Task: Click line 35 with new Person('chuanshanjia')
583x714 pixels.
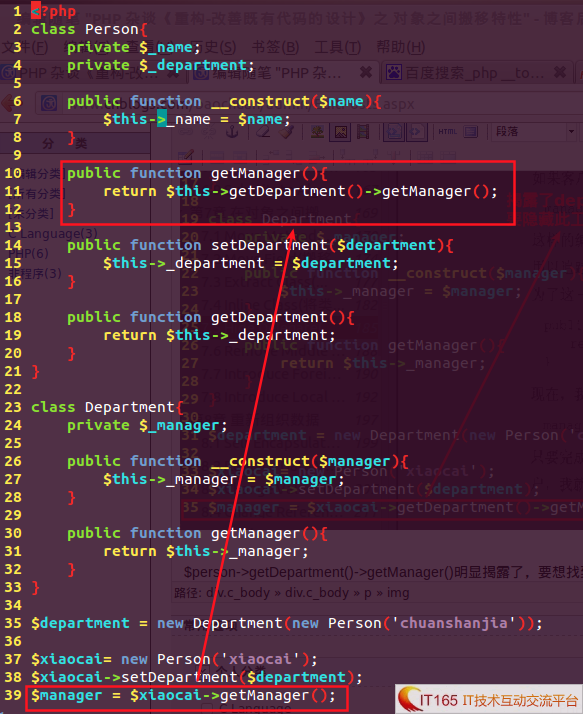Action: pyautogui.click(x=287, y=623)
